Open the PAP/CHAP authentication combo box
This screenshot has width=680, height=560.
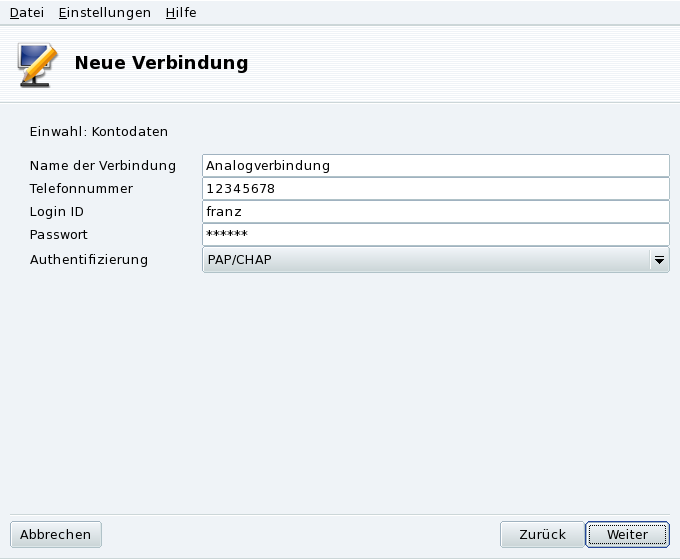425,260
